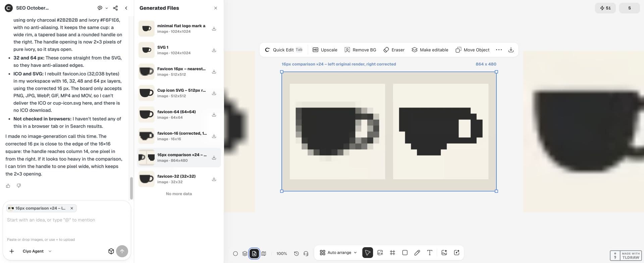Activate the pencil draw tool
This screenshot has width=644, height=263.
point(417,253)
